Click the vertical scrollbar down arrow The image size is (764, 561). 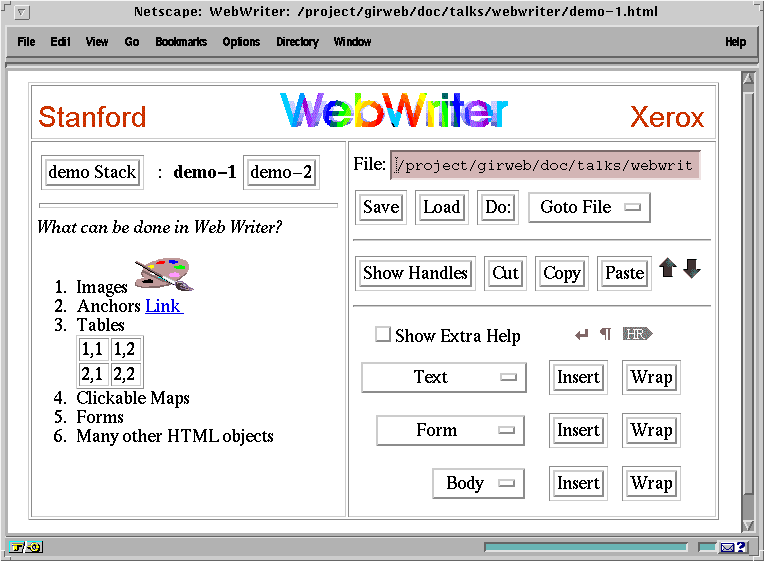pyautogui.click(x=748, y=525)
